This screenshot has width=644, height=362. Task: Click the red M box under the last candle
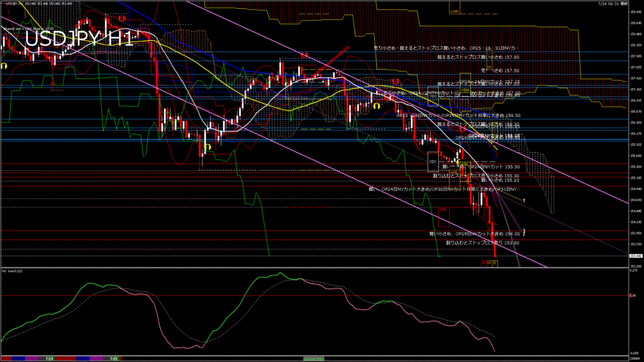pyautogui.click(x=484, y=263)
